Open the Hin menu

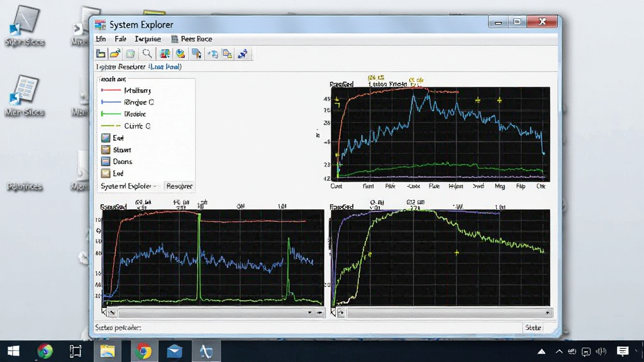point(101,39)
